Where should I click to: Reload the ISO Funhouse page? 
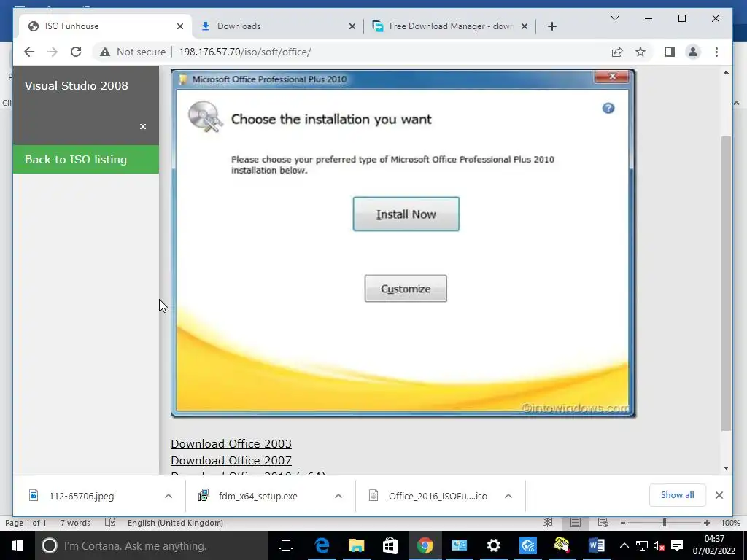pos(76,52)
